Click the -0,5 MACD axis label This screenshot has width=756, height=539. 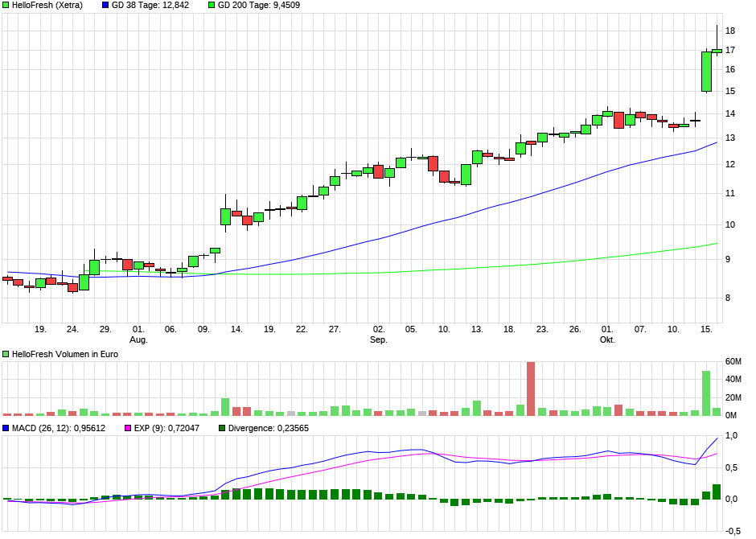coord(733,531)
